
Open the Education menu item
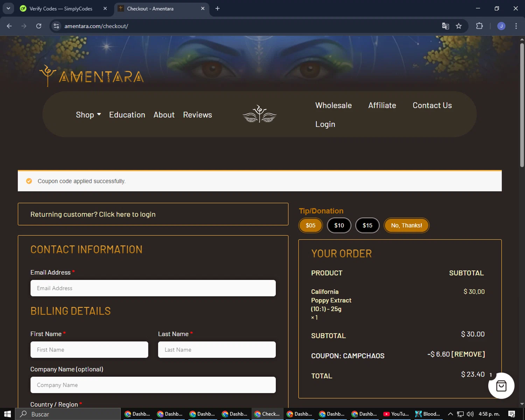point(127,115)
